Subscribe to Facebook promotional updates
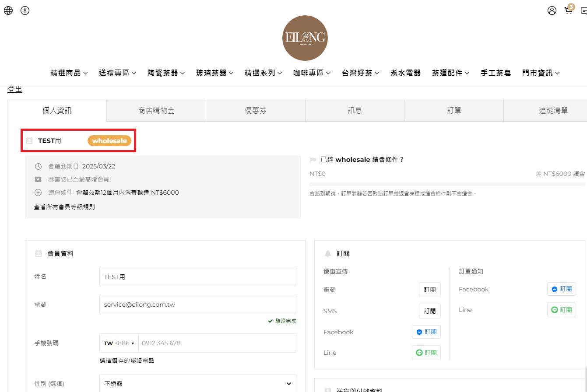The height and width of the screenshot is (392, 587). pyautogui.click(x=426, y=332)
